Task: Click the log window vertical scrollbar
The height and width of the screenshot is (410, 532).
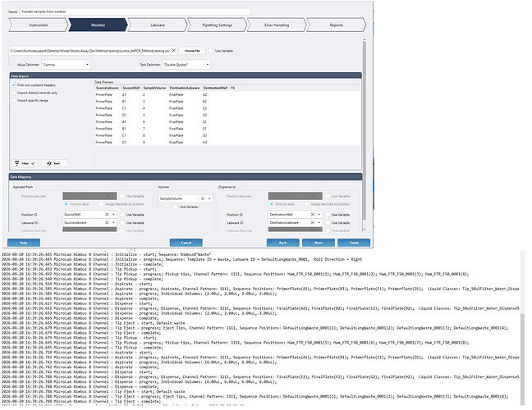Action: click(x=522, y=359)
